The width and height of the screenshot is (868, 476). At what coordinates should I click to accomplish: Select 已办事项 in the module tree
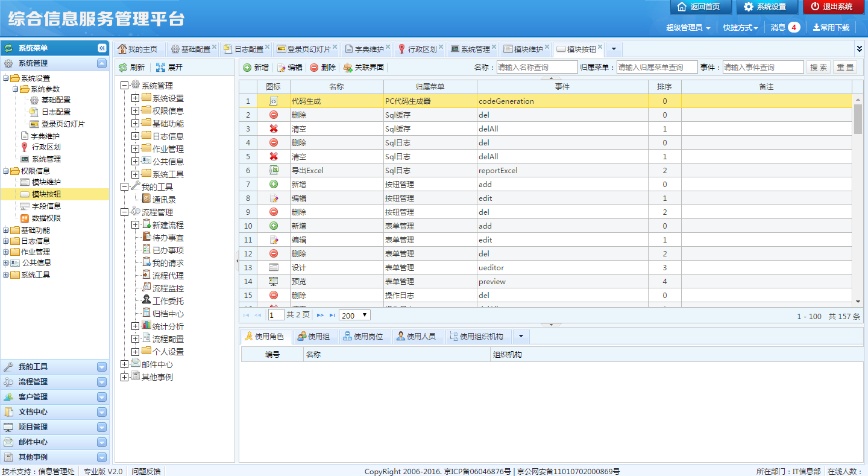(168, 251)
